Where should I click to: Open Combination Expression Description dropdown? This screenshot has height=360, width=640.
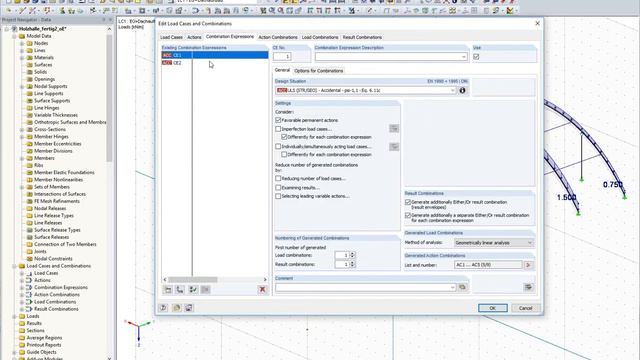464,57
